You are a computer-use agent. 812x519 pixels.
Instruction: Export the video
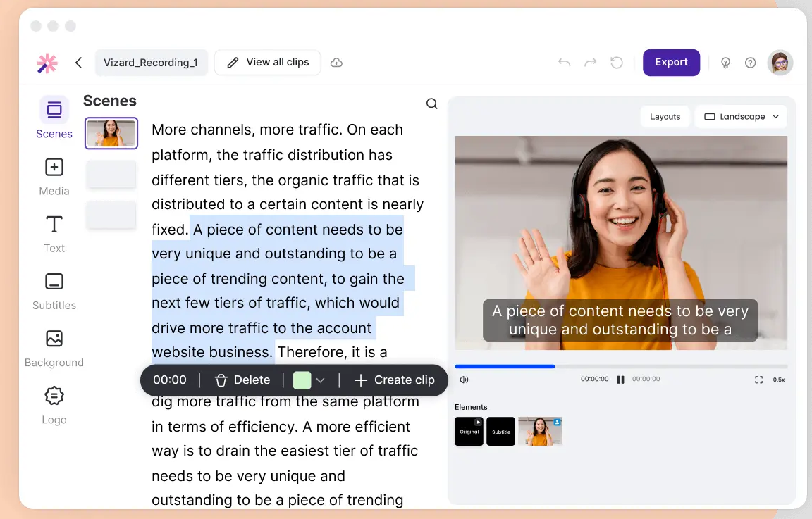tap(671, 62)
